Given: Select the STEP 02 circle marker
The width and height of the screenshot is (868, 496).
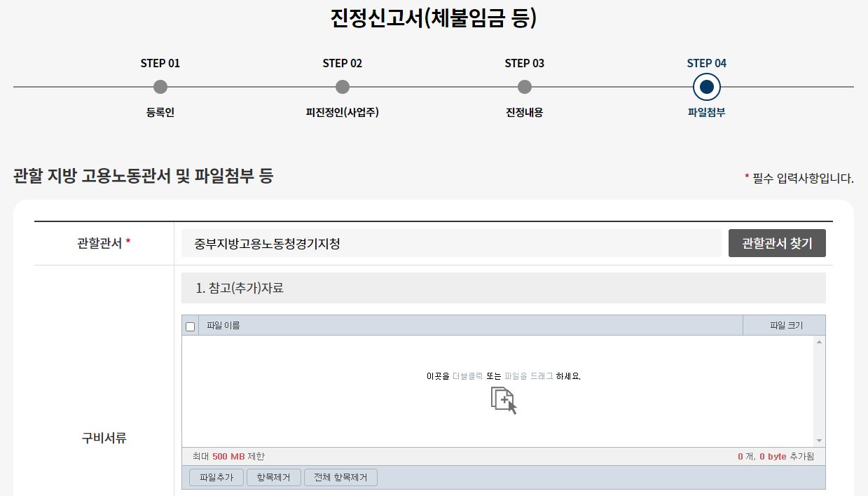Looking at the screenshot, I should pyautogui.click(x=342, y=87).
